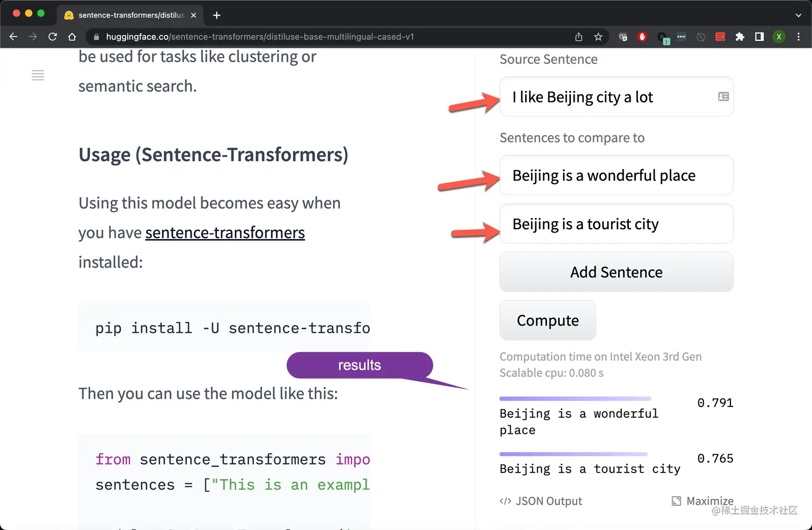Select the sentence-transformers/distiluse tab
The height and width of the screenshot is (530, 812).
point(130,15)
